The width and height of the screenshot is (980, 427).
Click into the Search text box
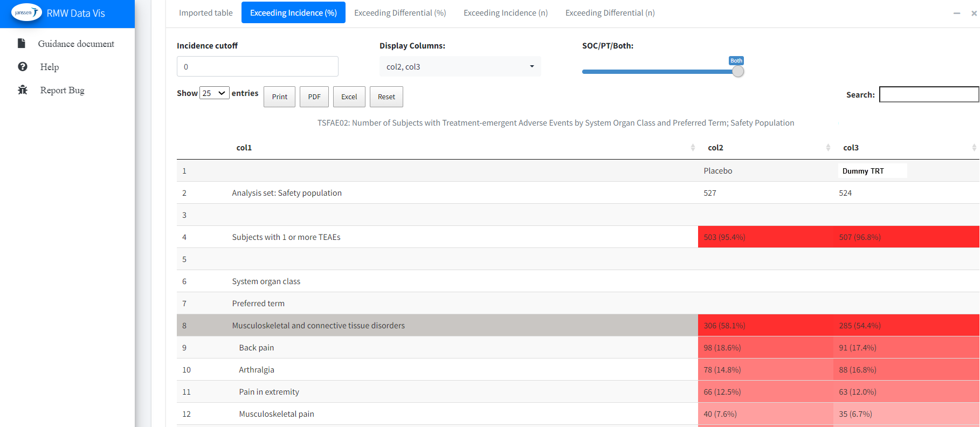928,94
